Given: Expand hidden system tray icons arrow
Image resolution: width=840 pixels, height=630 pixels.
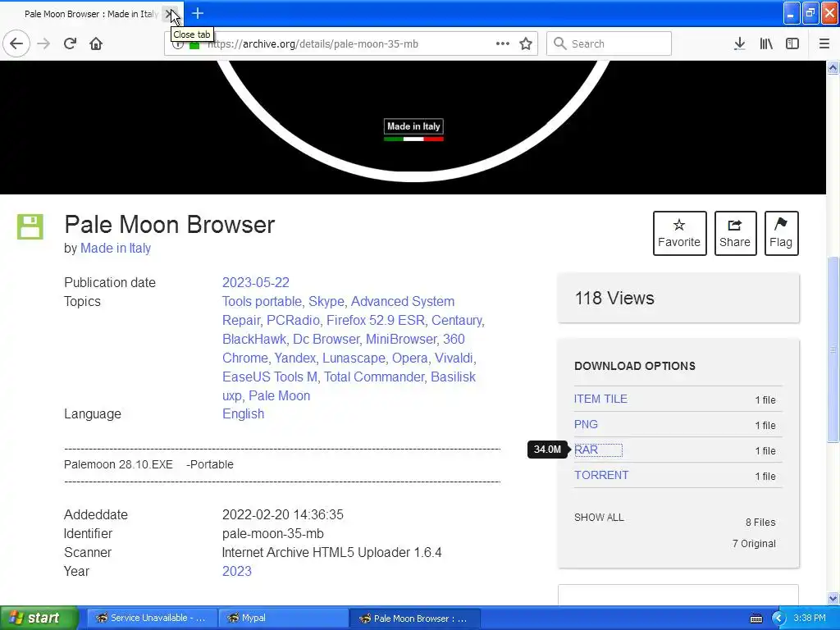Looking at the screenshot, I should click(x=778, y=619).
